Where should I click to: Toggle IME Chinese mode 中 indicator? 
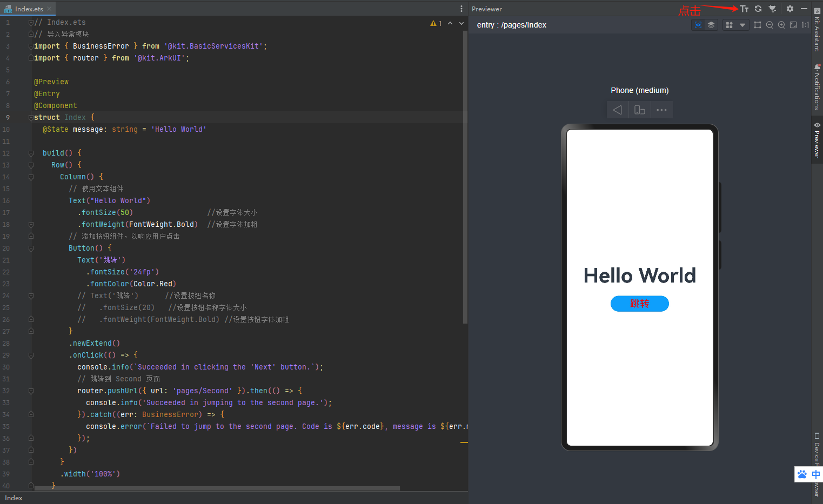coord(816,474)
